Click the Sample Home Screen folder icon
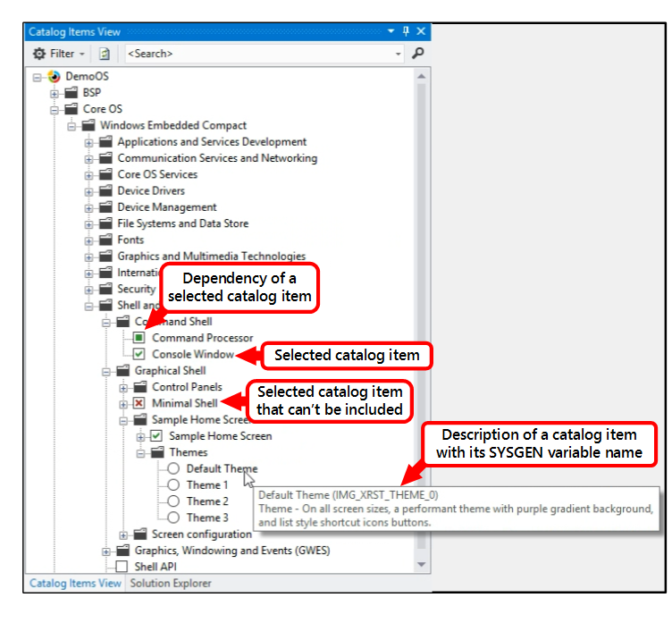 [x=140, y=420]
